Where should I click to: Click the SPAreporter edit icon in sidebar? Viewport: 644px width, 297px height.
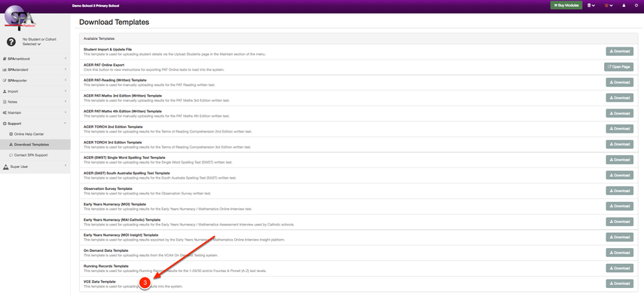(5, 80)
